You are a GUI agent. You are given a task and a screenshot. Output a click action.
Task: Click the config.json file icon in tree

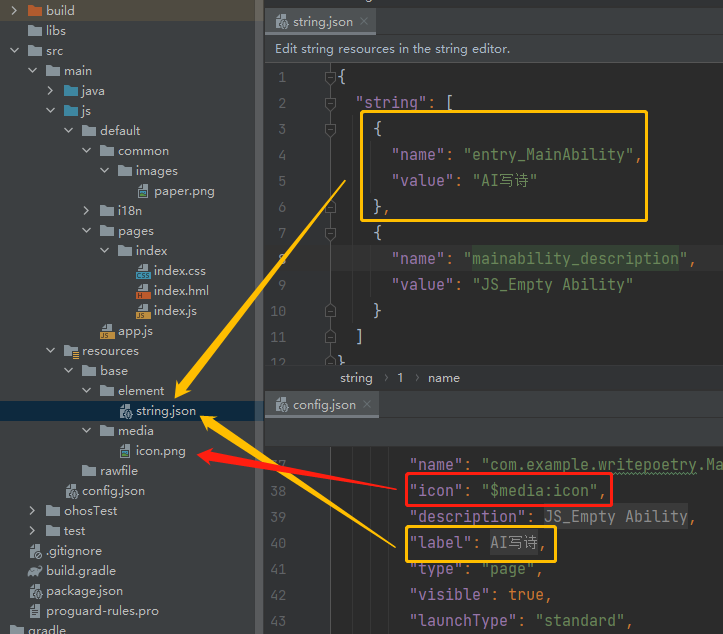[71, 491]
